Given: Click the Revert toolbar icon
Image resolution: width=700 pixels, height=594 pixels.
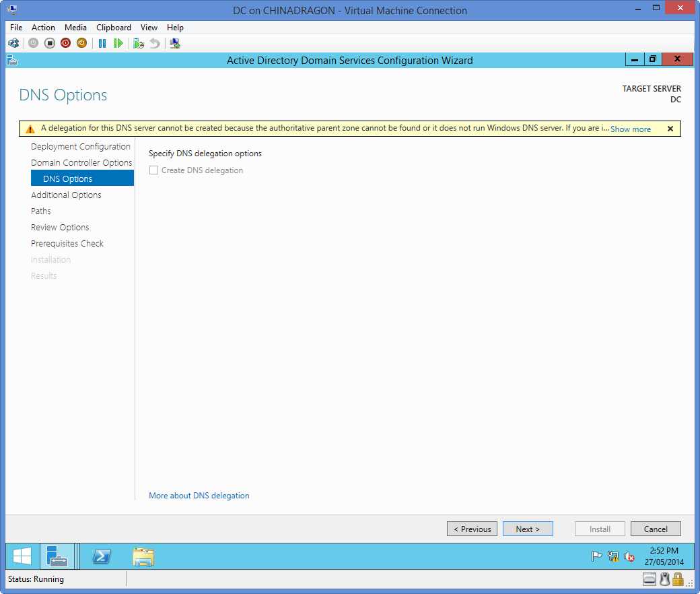Looking at the screenshot, I should point(154,43).
